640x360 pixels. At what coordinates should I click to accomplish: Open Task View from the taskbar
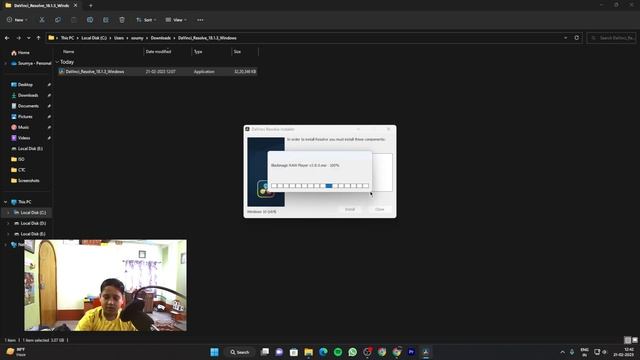coord(265,352)
